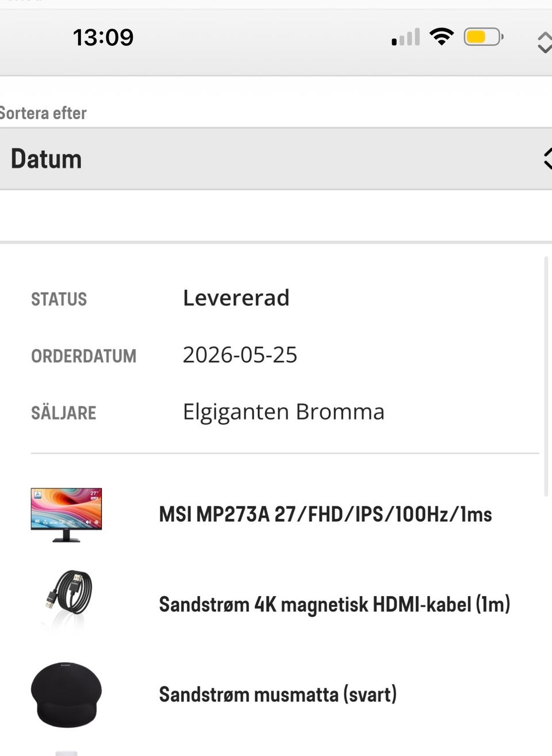Screen dimensions: 552x756
Task: Open the MSI MP273A monitor thumbnail
Action: (66, 515)
